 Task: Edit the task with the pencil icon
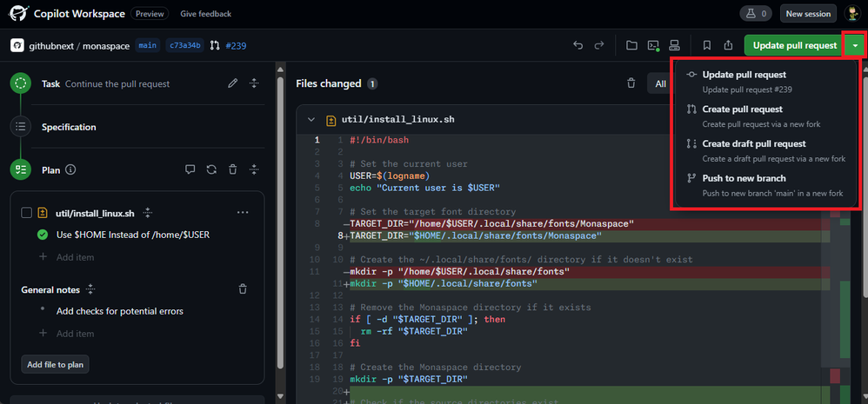point(233,83)
